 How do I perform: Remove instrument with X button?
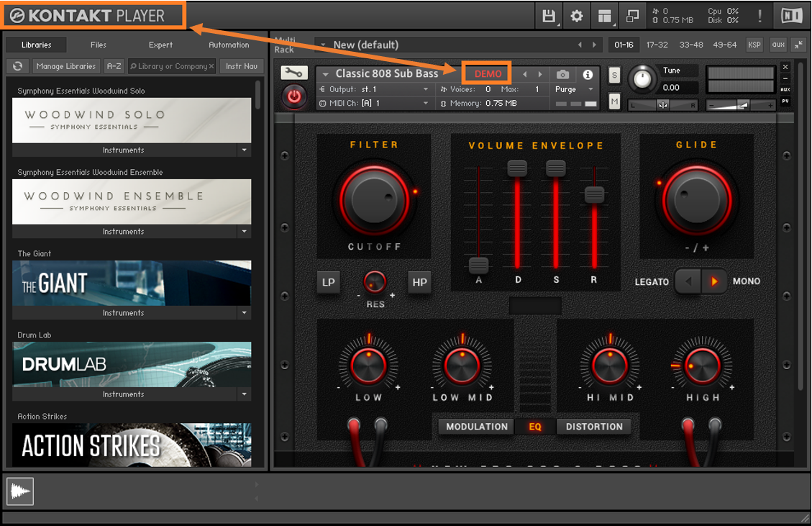785,67
